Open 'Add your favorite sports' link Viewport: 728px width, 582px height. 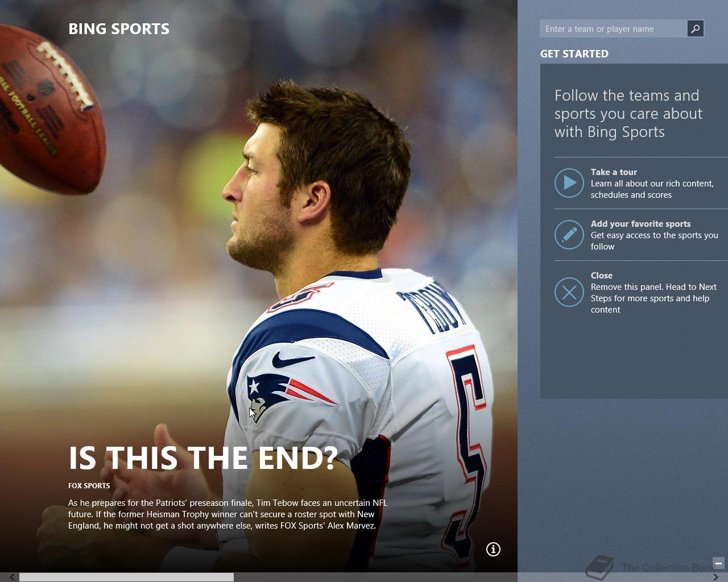tap(640, 223)
